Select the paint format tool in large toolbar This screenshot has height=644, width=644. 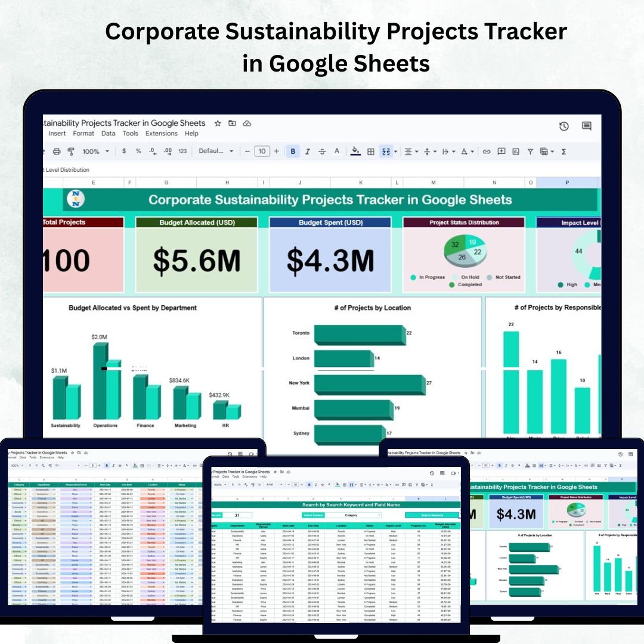pyautogui.click(x=71, y=151)
